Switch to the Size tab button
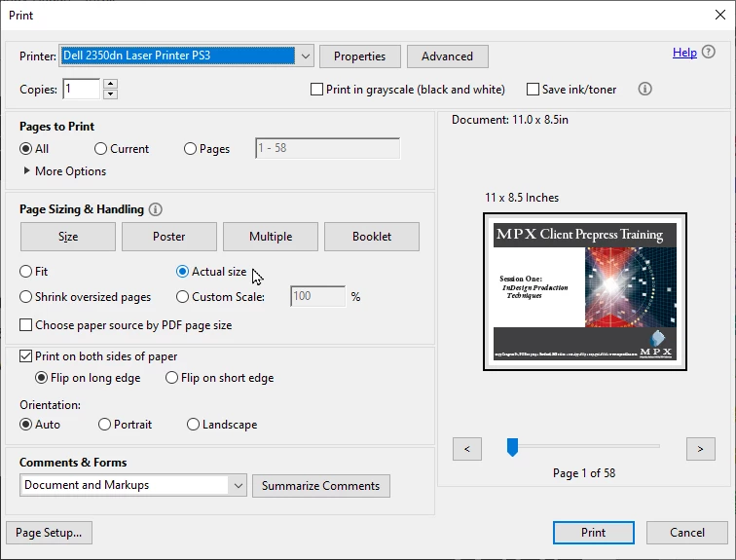The image size is (736, 560). click(68, 237)
